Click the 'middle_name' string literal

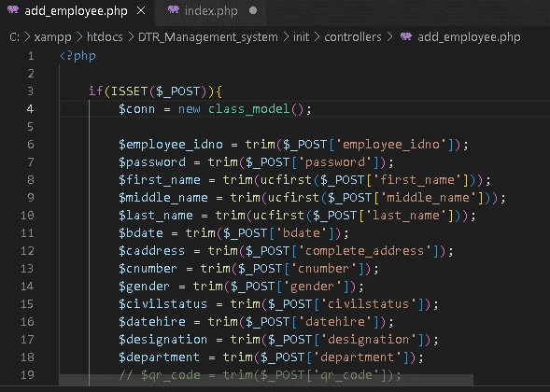[x=428, y=198]
